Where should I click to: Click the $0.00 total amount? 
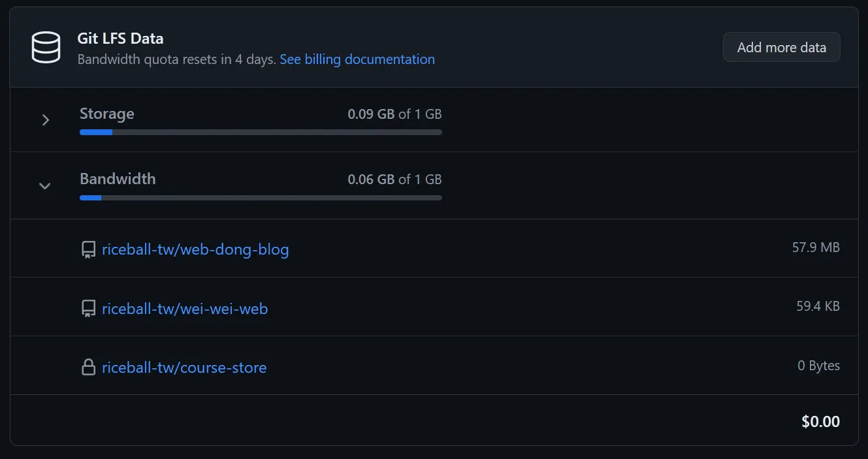click(x=820, y=422)
